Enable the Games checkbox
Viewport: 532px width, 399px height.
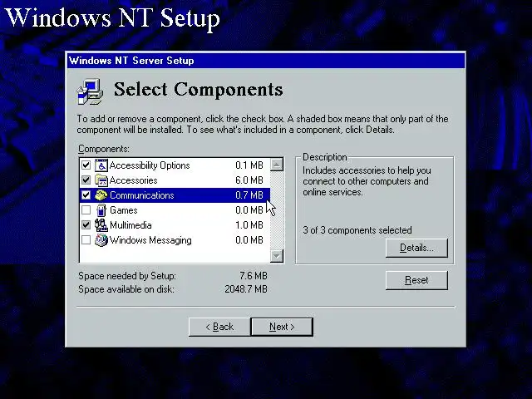86,210
